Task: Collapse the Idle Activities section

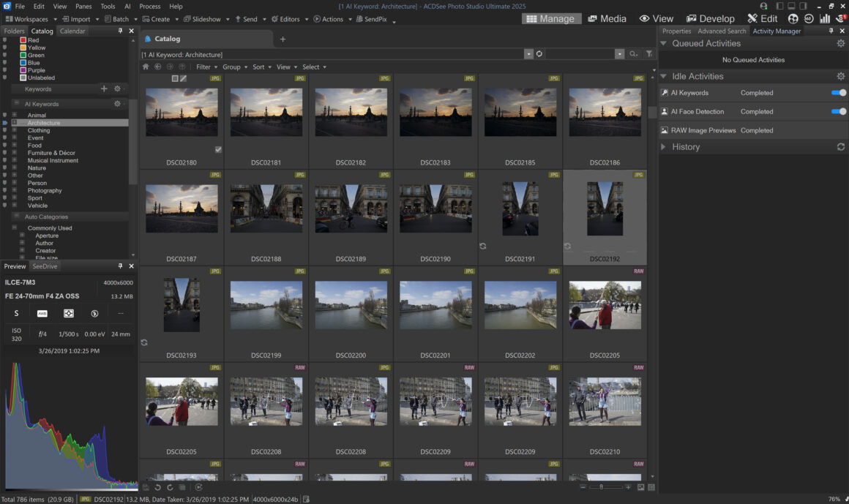Action: 663,76
